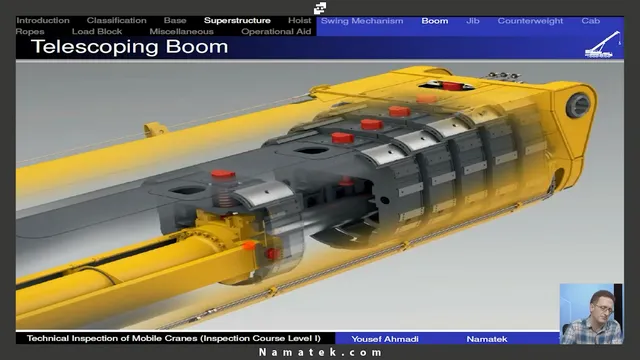Viewport: 640px width, 360px height.
Task: Click the screen-share icon at top center
Action: 320,8
